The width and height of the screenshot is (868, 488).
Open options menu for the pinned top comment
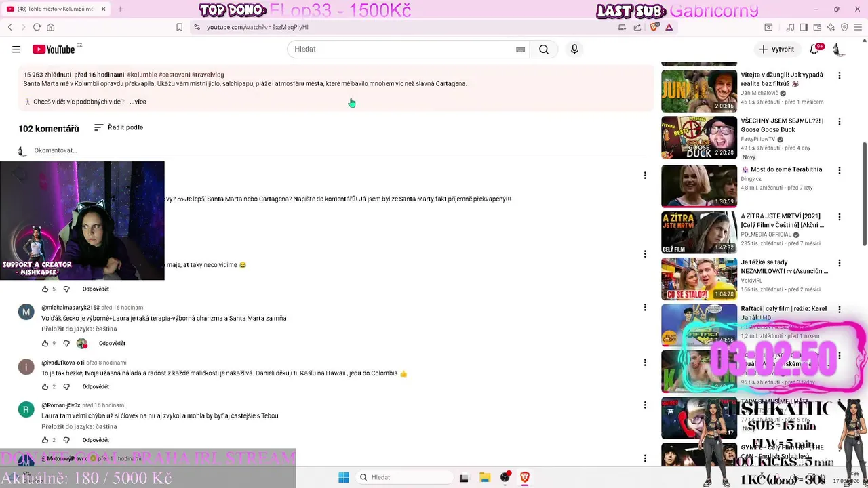pos(645,176)
